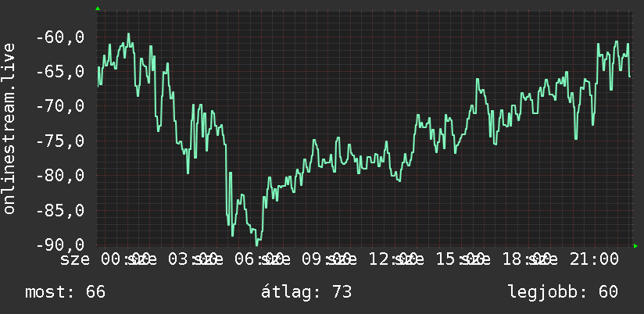Click the -90,0 y-axis label
644x314 pixels.
tap(60, 245)
